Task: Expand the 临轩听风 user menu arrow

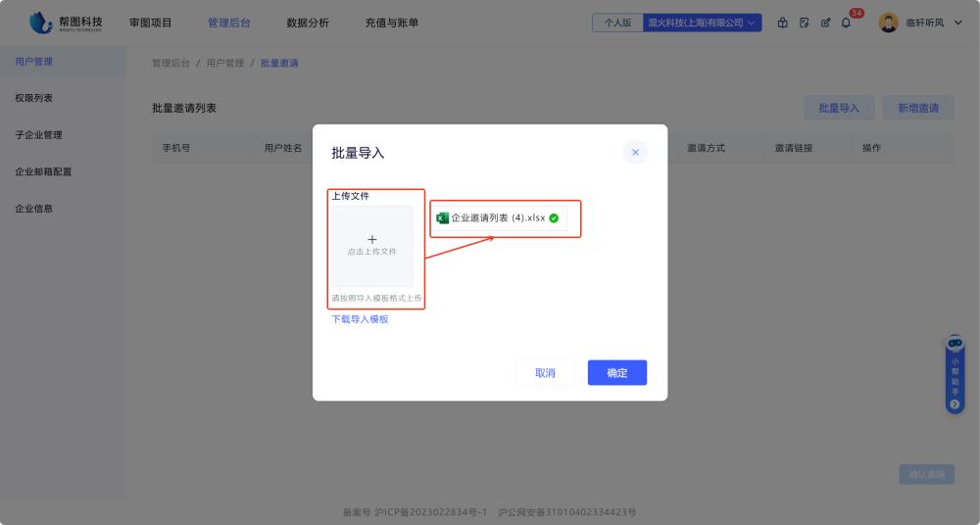Action: coord(958,23)
